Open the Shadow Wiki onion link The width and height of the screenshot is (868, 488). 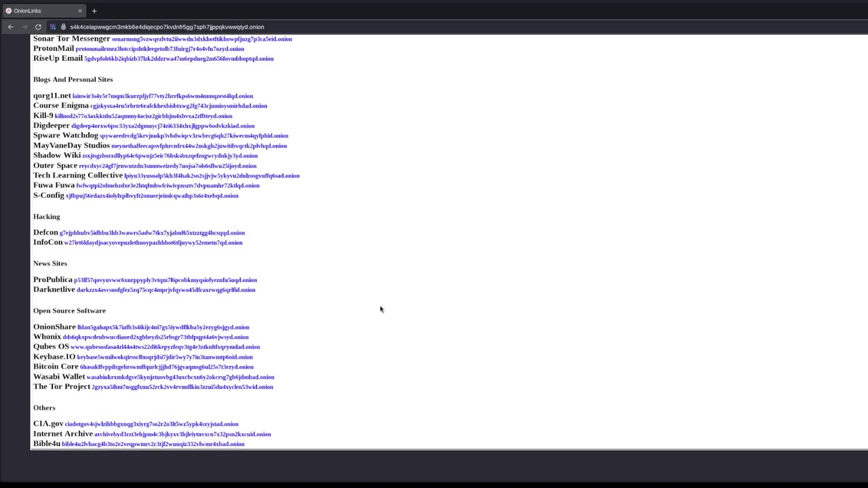click(170, 156)
